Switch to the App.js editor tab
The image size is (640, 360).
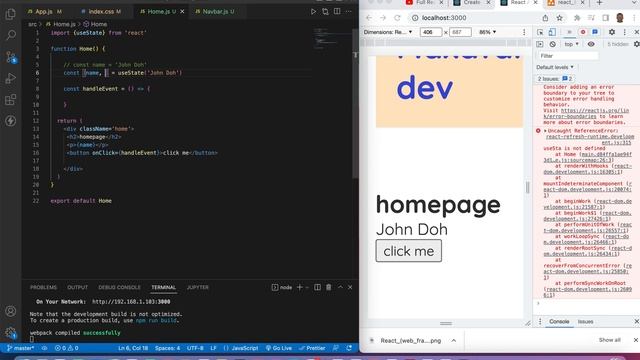click(x=44, y=11)
